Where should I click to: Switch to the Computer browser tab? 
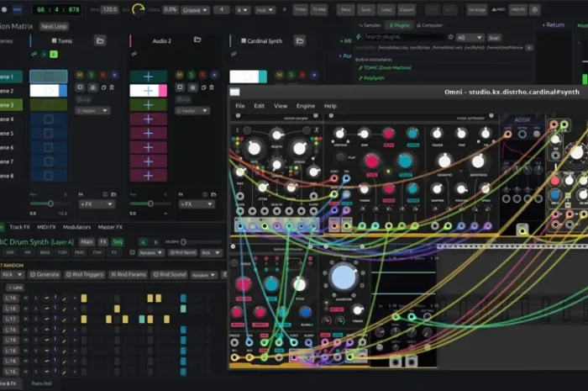click(x=430, y=25)
